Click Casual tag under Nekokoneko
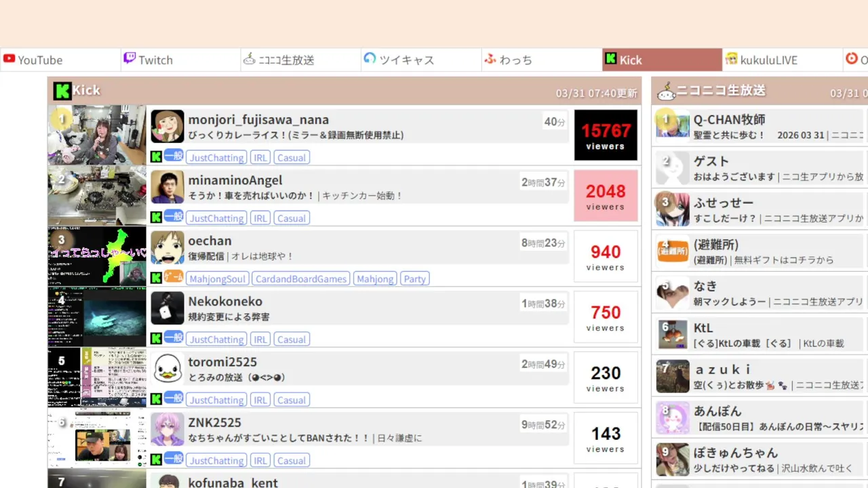Image resolution: width=868 pixels, height=488 pixels. (292, 340)
